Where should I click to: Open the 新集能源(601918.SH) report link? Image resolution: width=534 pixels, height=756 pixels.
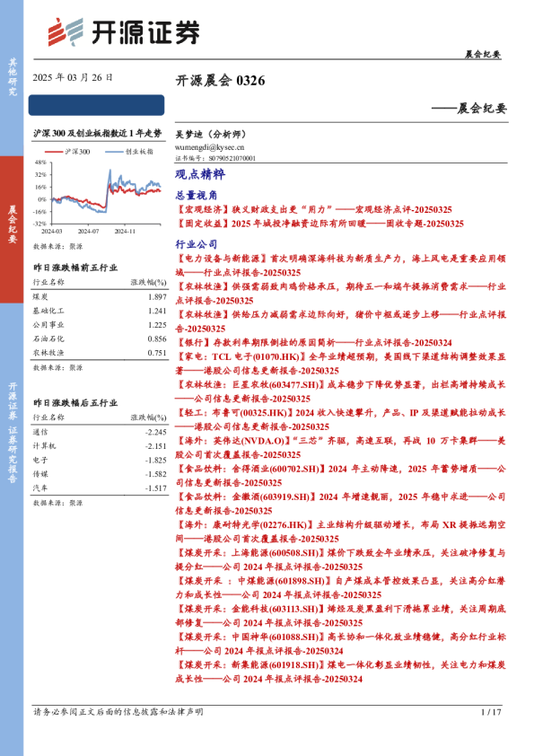pyautogui.click(x=340, y=671)
